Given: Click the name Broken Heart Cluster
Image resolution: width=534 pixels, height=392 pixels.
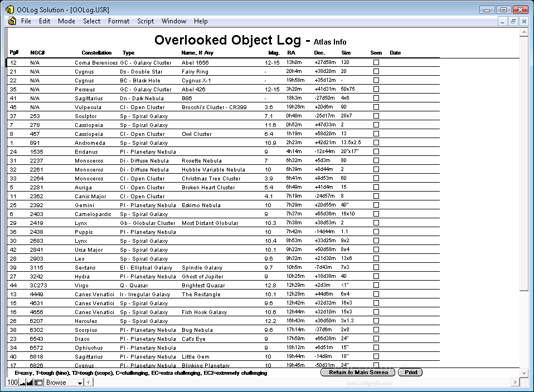Looking at the screenshot, I should coord(208,187).
